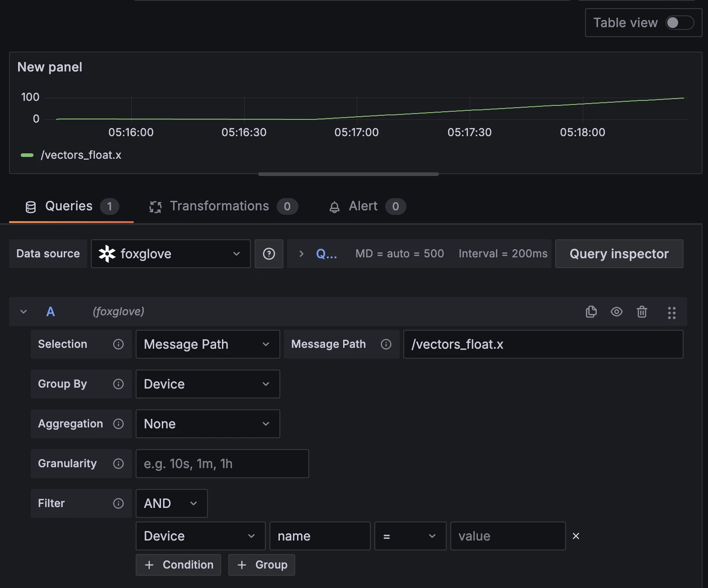Add a new filter Condition
The height and width of the screenshot is (588, 708).
tap(179, 565)
